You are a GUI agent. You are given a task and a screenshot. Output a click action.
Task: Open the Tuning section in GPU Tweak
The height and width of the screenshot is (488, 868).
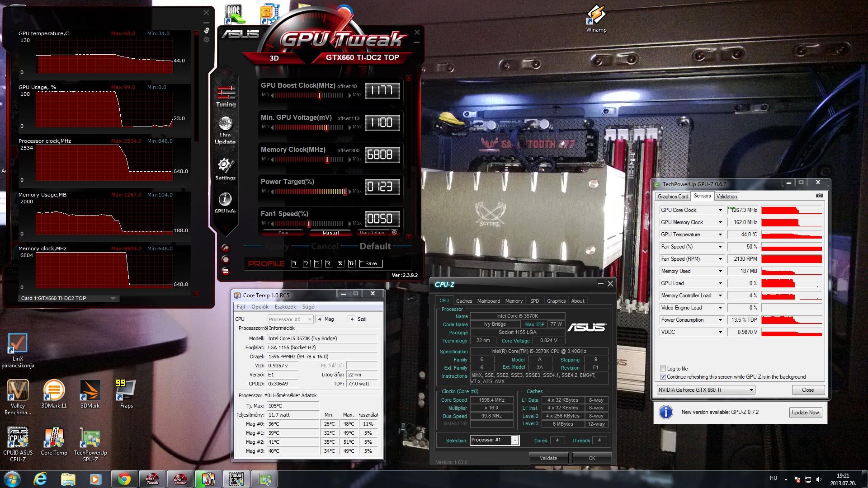coord(226,96)
